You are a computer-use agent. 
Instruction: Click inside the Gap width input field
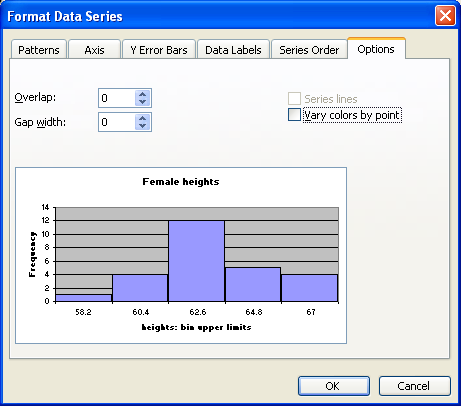pos(117,122)
